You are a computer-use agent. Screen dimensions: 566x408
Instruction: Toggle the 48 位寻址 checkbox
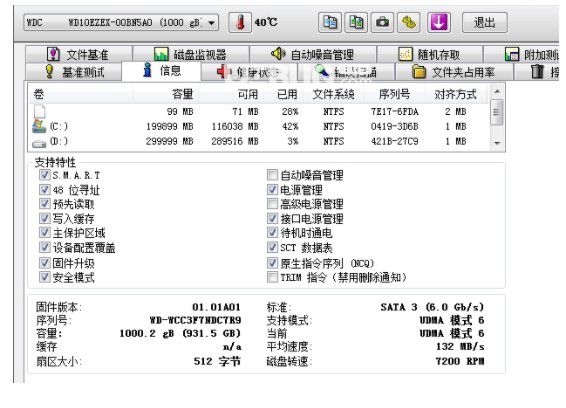tap(44, 189)
